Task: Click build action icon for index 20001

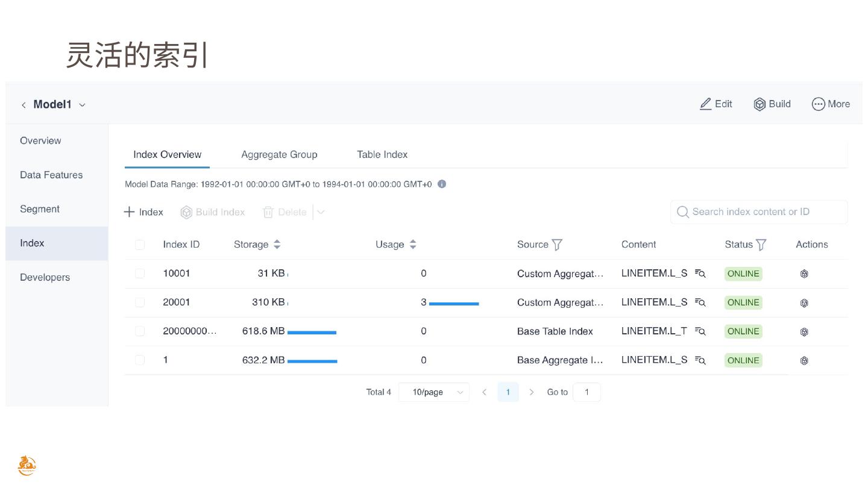Action: (x=804, y=303)
